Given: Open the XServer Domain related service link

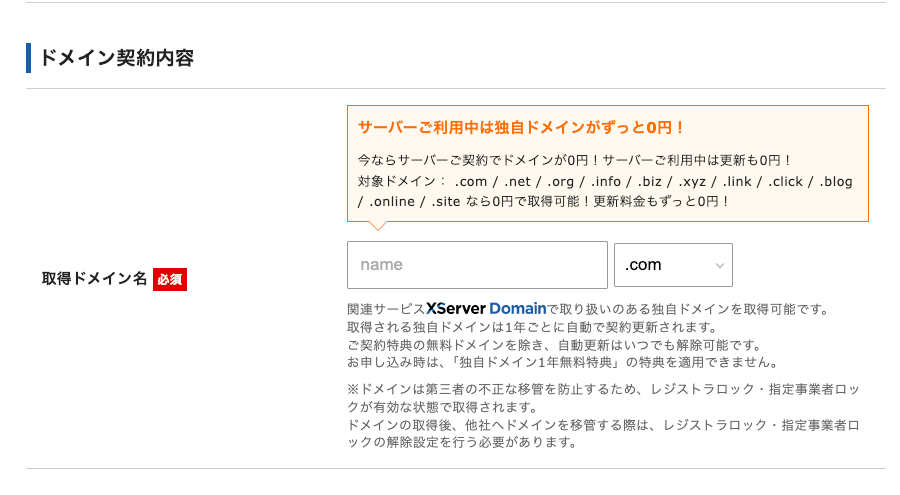Looking at the screenshot, I should coord(486,309).
